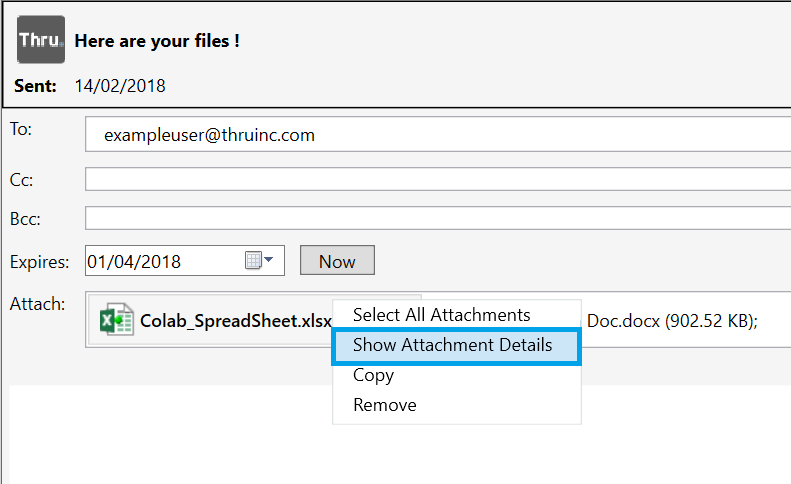Screen dimensions: 791x484
Task: Choose Select All Attachments from context menu
Action: tap(441, 315)
